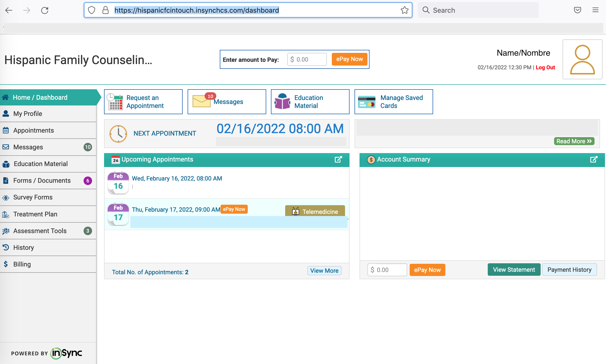Click the Log Out link
This screenshot has height=364, width=606.
[545, 68]
